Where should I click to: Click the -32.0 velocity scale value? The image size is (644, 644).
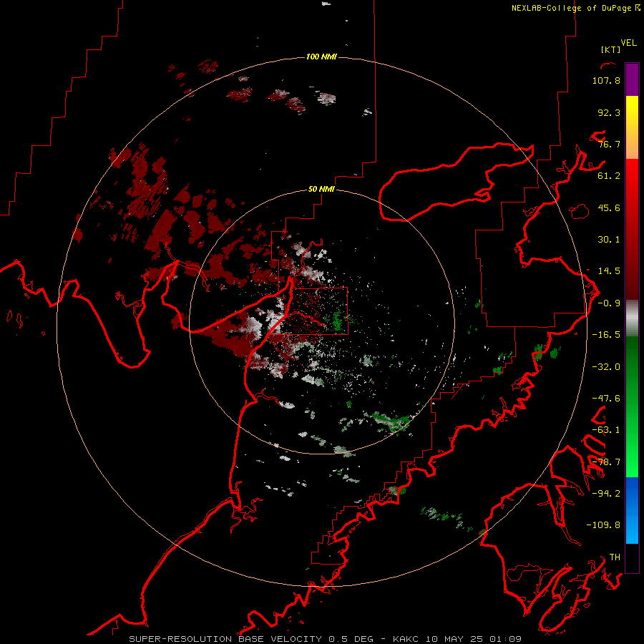pos(606,367)
